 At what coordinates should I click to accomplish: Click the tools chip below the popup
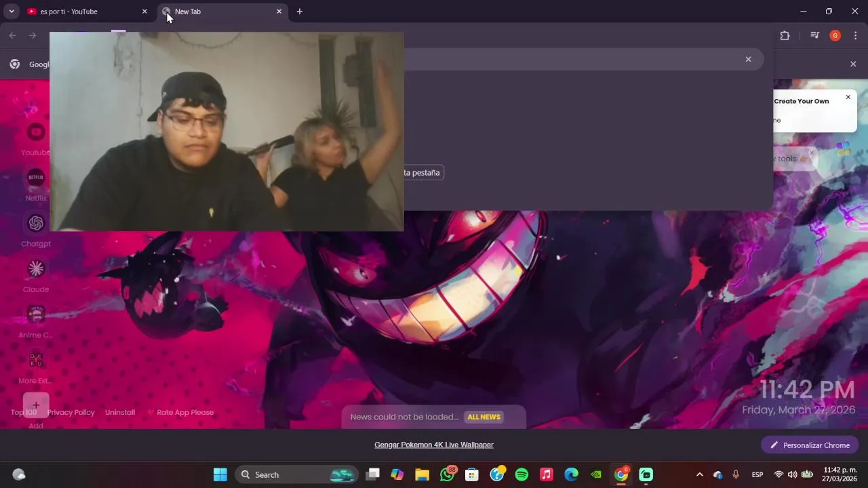(794, 159)
